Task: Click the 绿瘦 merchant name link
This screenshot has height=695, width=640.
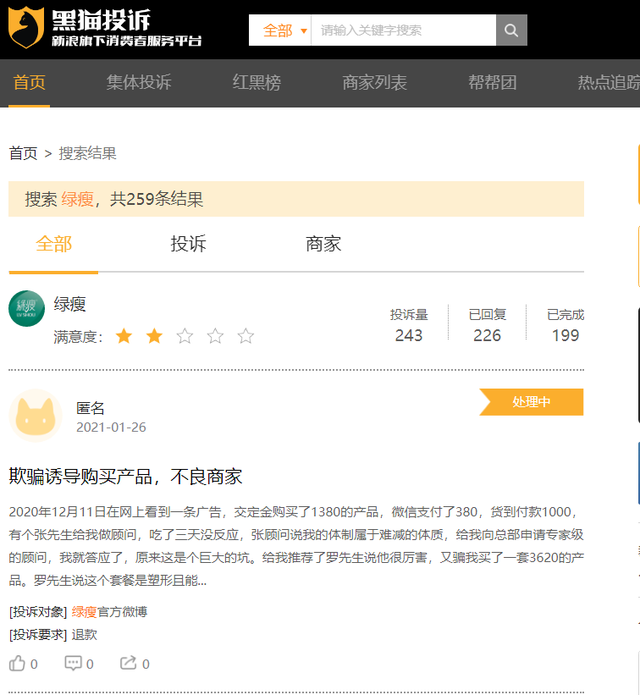Action: [x=70, y=304]
